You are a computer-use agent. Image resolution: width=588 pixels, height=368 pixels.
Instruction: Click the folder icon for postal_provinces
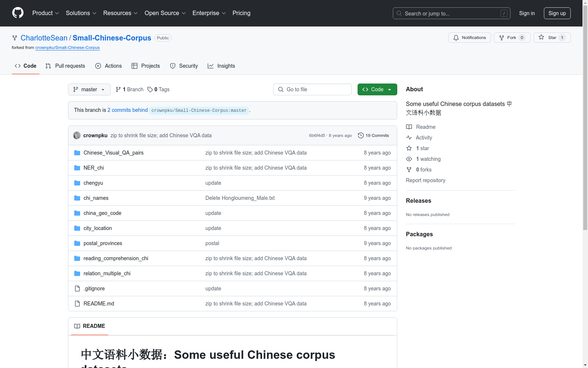tap(77, 243)
